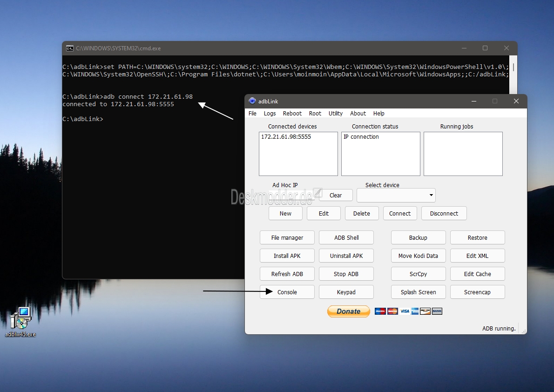The image size is (554, 392).
Task: Open the Utility menu
Action: 335,114
